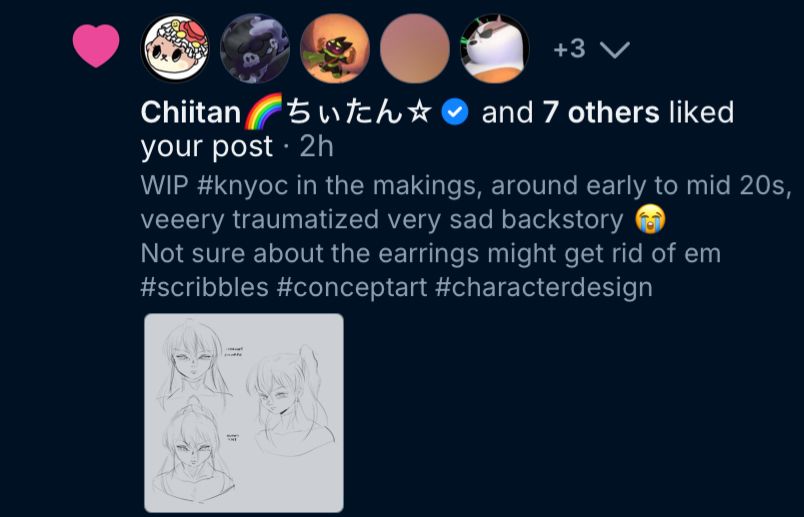Open the dark skull eyepatch avatar

[255, 48]
